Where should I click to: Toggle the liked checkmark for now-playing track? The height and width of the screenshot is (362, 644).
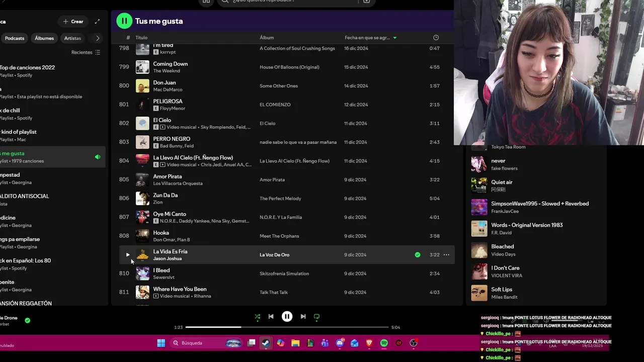[28, 320]
